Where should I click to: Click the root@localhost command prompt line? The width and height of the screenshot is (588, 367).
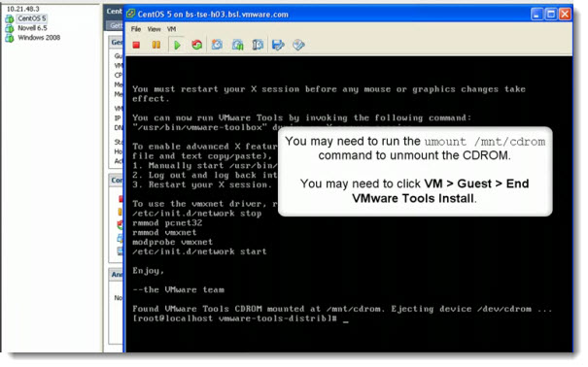240,318
